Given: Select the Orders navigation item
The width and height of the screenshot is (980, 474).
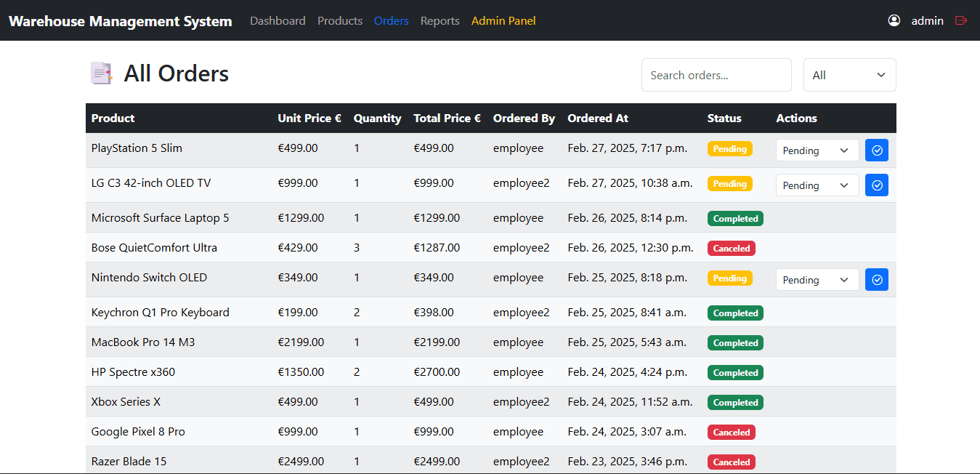Looking at the screenshot, I should pyautogui.click(x=391, y=20).
